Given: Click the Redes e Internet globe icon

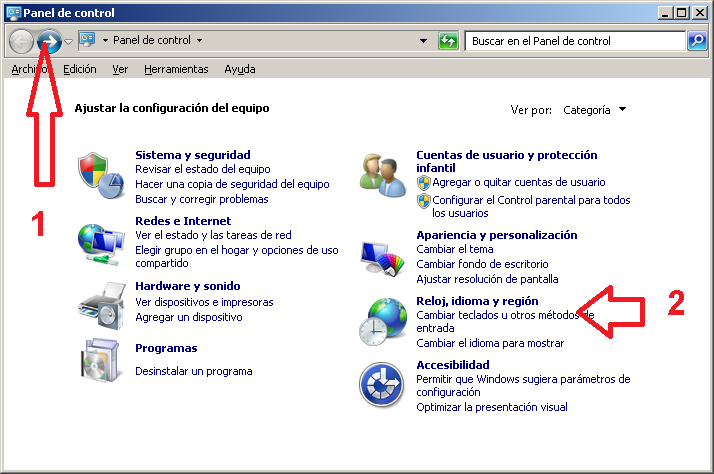Looking at the screenshot, I should click(101, 244).
